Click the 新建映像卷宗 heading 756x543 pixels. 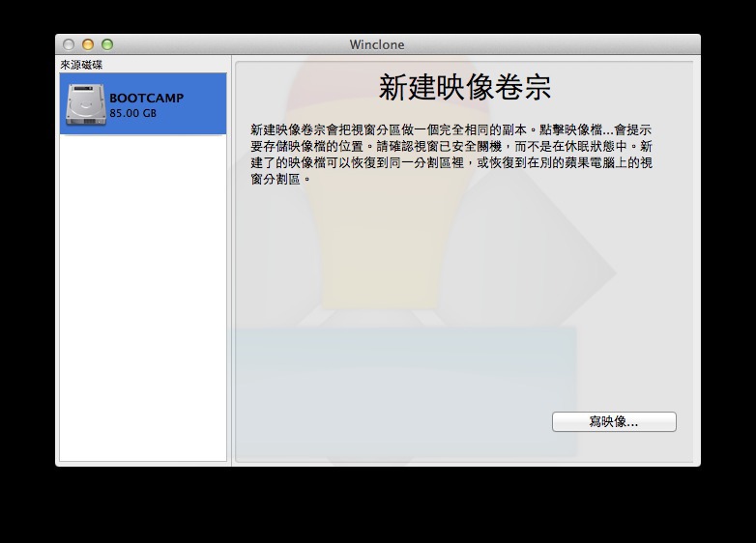(465, 87)
